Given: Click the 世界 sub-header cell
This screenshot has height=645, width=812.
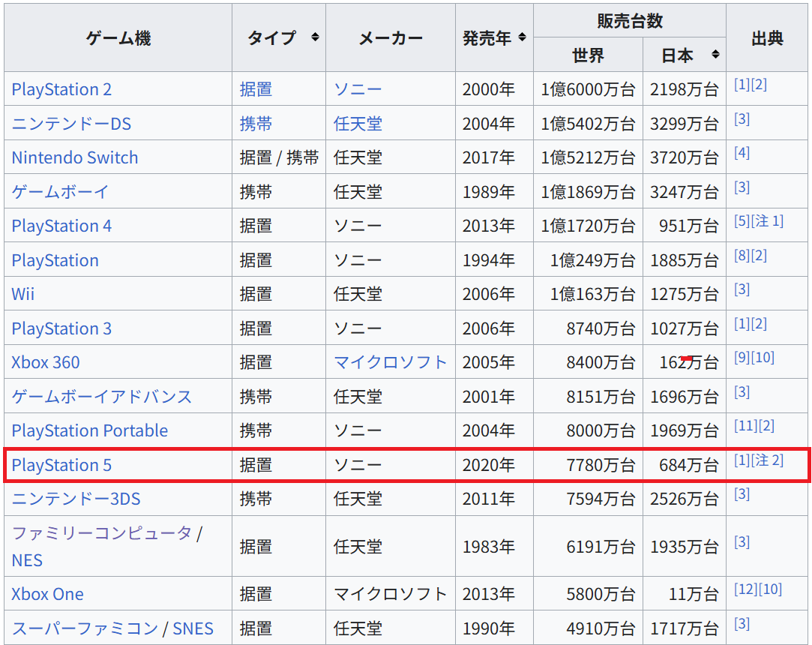Looking at the screenshot, I should click(589, 55).
